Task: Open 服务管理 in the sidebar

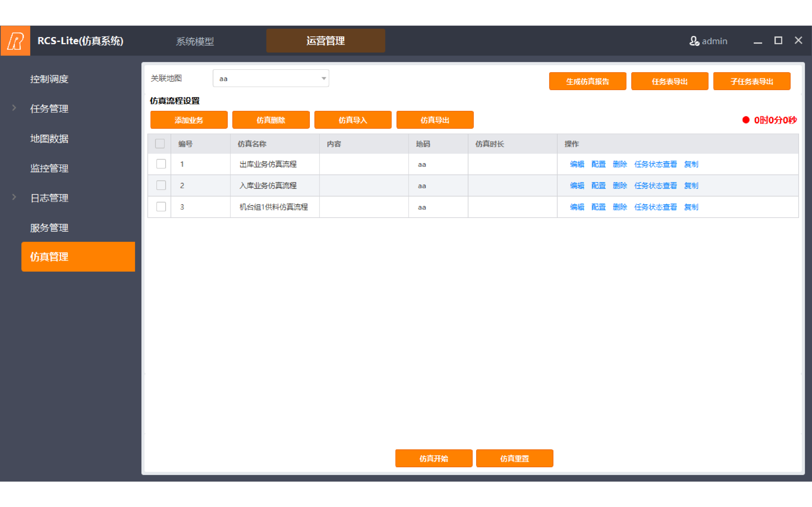Action: coord(49,228)
